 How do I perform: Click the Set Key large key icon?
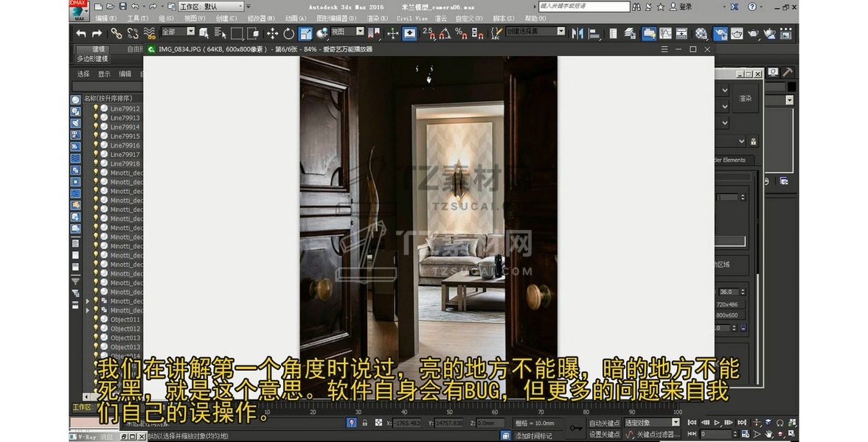(x=575, y=427)
